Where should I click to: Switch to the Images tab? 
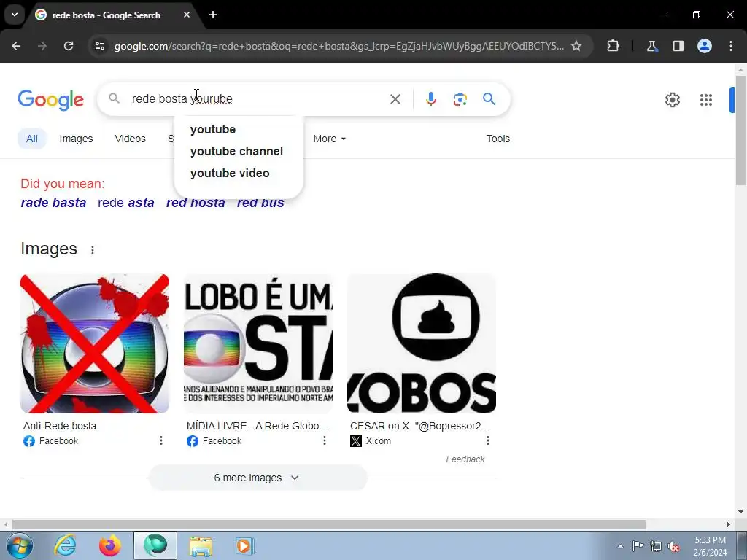pos(76,139)
